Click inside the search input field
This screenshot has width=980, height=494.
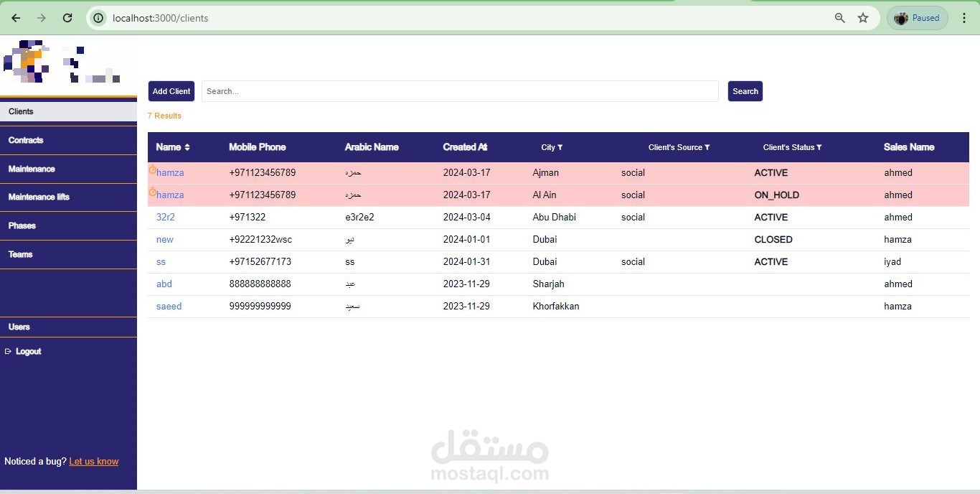point(459,91)
